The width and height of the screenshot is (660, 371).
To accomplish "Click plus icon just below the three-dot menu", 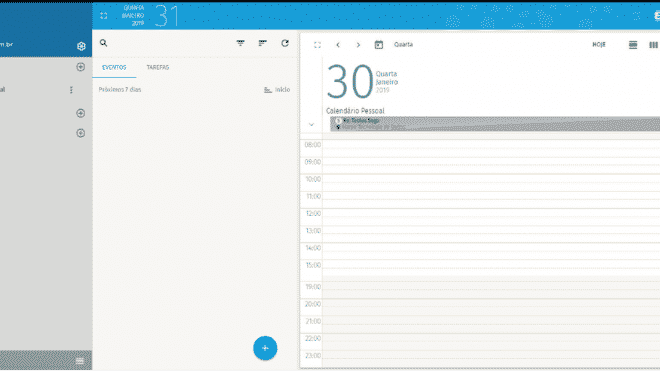I will 80,113.
